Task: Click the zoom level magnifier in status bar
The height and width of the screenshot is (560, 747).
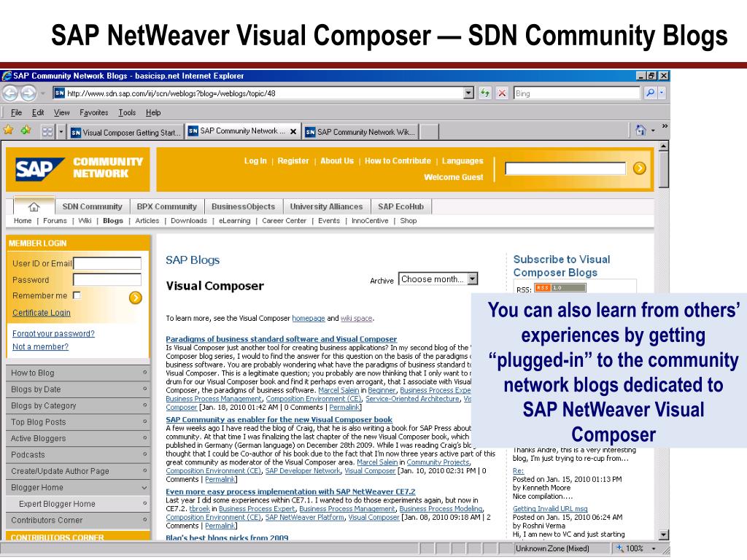Action: pos(620,548)
